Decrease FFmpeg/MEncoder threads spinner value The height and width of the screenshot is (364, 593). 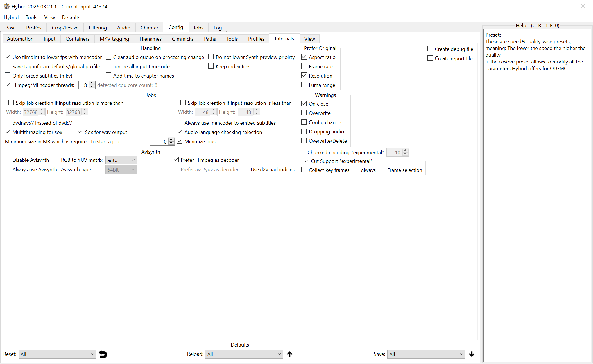tap(92, 87)
